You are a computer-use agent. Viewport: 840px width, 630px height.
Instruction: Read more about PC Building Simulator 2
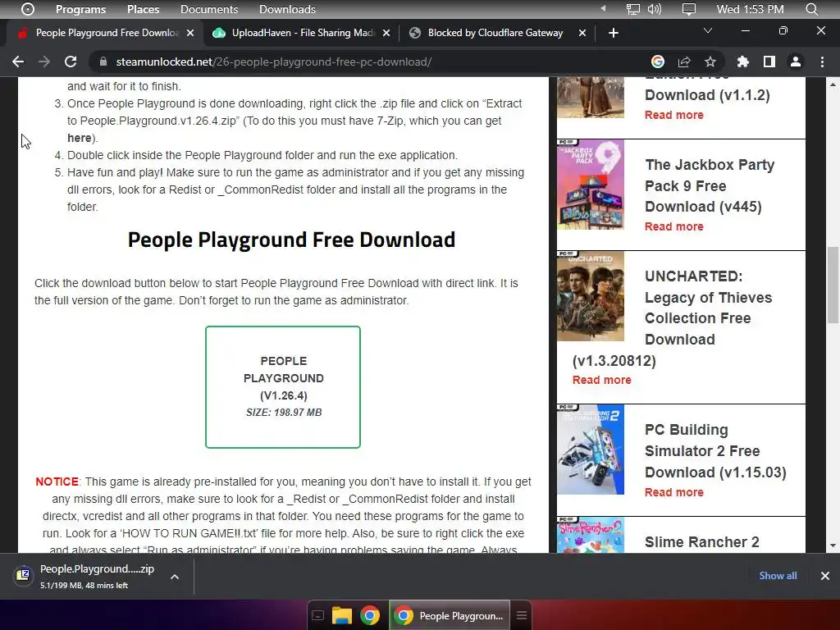(674, 492)
